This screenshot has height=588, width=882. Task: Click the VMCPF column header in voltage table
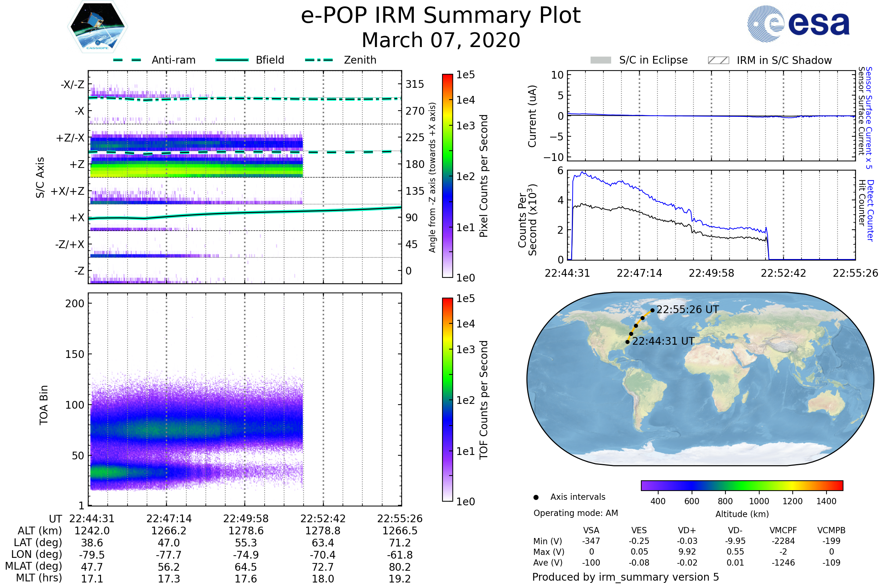(x=783, y=530)
